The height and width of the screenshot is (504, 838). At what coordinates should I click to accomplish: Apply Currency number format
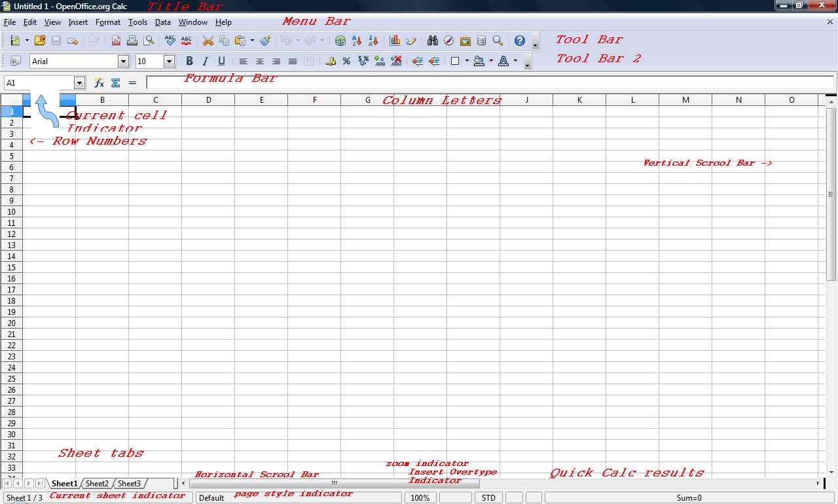point(331,61)
